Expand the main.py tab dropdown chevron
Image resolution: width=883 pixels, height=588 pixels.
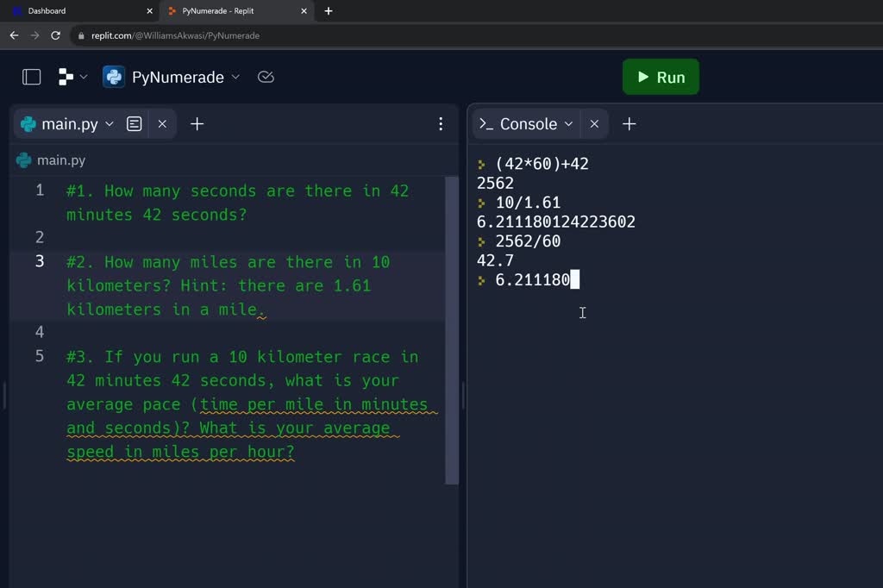pyautogui.click(x=110, y=123)
